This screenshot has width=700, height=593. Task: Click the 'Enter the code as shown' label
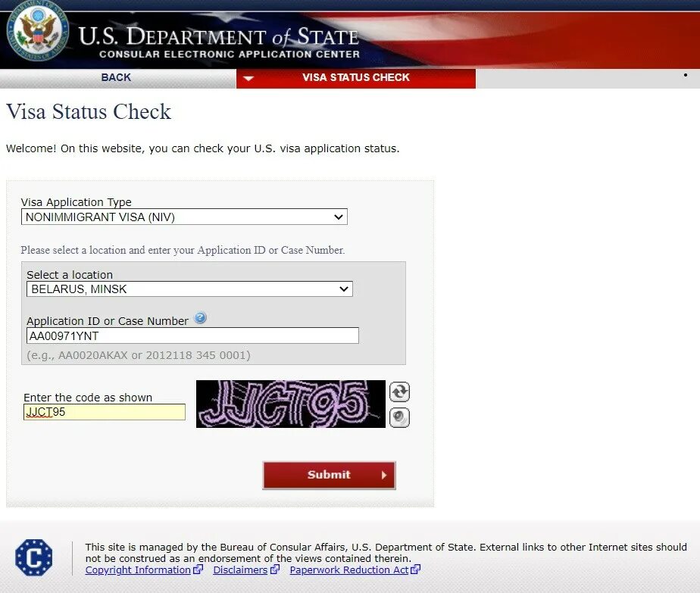88,397
